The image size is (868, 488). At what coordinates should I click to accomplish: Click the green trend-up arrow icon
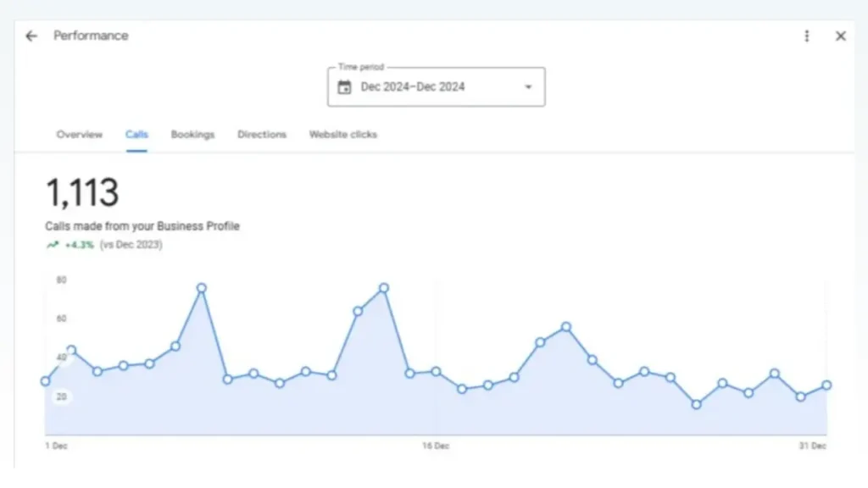click(x=53, y=245)
